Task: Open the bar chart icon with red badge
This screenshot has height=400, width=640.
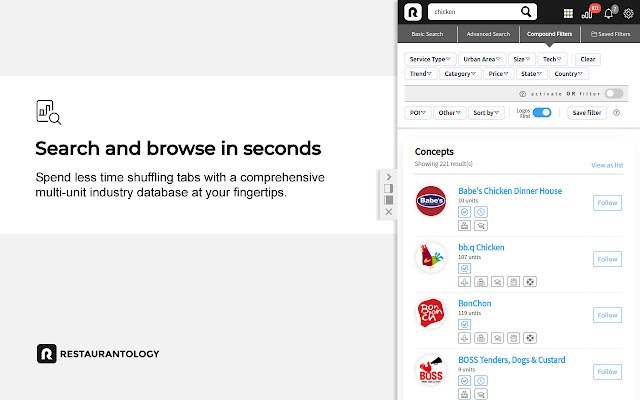Action: point(587,14)
